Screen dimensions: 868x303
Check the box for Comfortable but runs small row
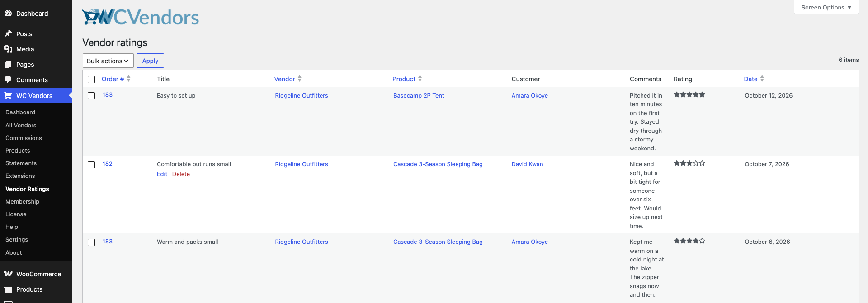click(91, 165)
